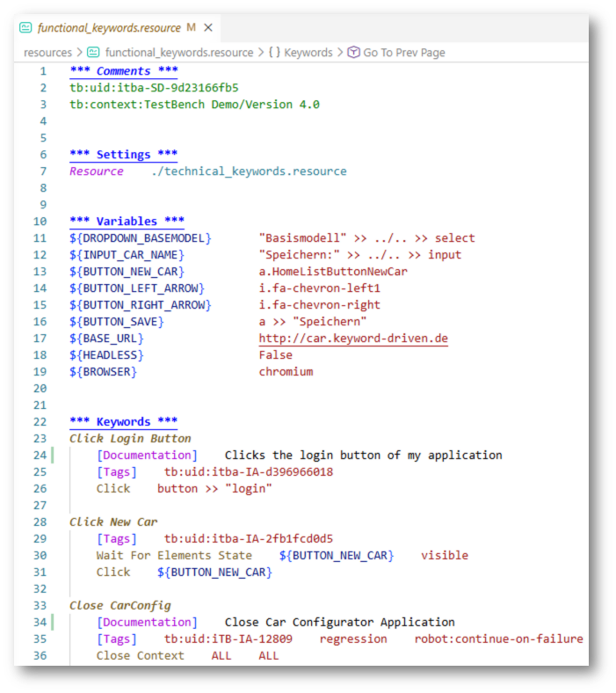
Task: Open the functional_keywords.resource breadcrumb
Action: pyautogui.click(x=179, y=53)
